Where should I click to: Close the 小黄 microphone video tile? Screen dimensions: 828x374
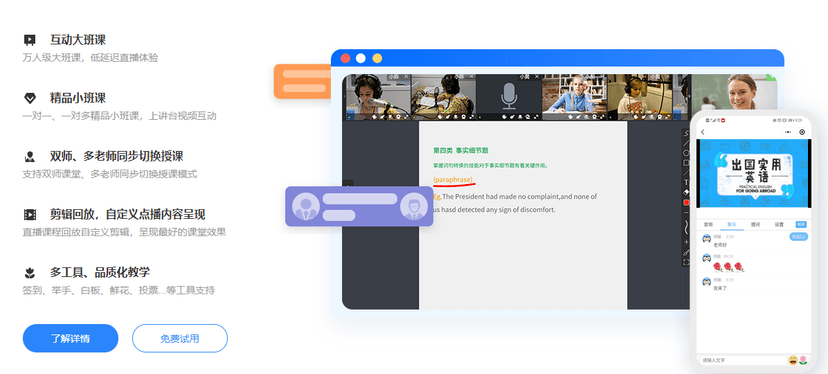pos(537,77)
